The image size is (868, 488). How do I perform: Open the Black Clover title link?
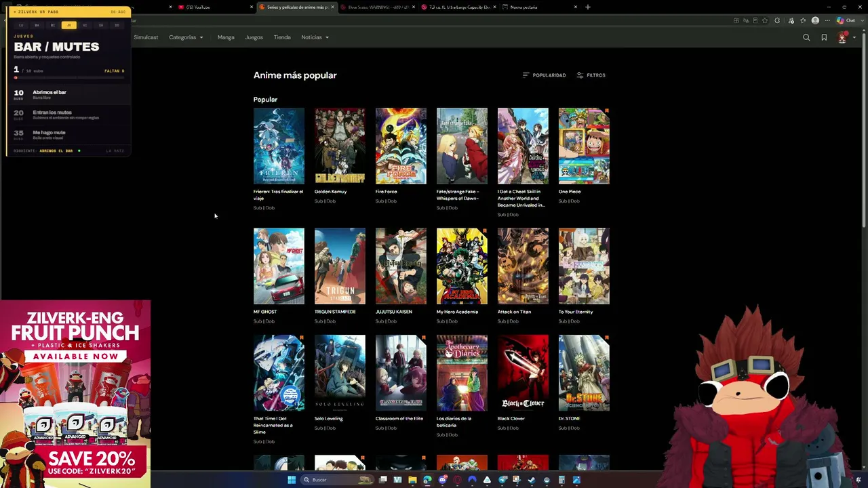click(511, 419)
